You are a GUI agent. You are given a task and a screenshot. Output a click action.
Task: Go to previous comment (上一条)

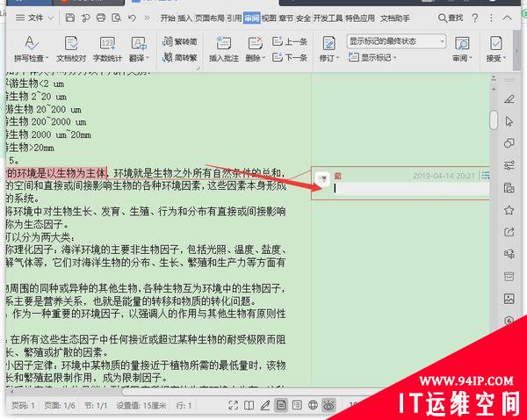[290, 41]
